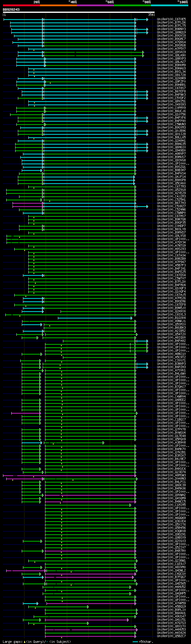Select the UniRef100_A2YE29 label
Screen dimensions: 191x644
[x=171, y=193]
